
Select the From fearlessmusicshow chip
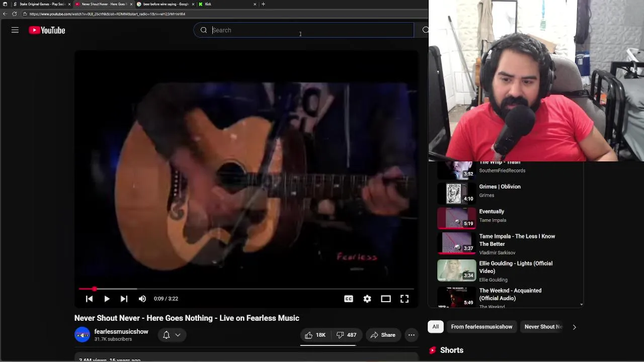pos(481,327)
